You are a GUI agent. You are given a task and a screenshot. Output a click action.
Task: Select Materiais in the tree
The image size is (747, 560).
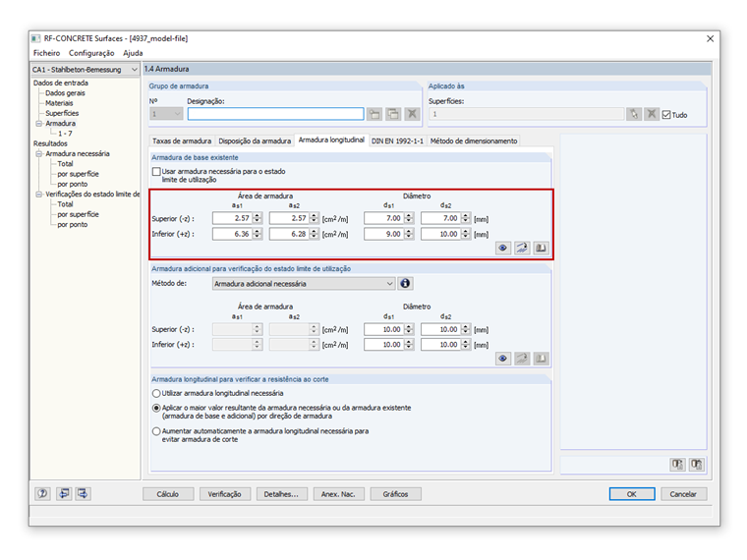(59, 103)
